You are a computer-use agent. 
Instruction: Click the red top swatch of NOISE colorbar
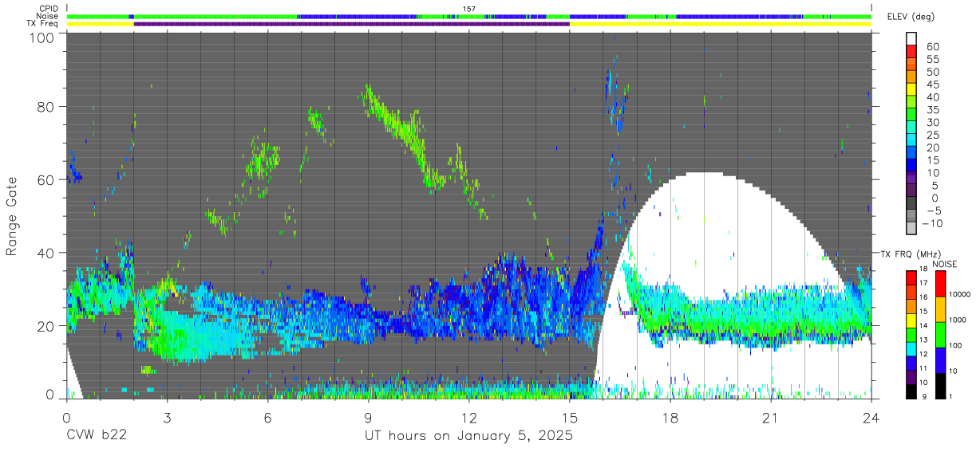[x=939, y=284]
